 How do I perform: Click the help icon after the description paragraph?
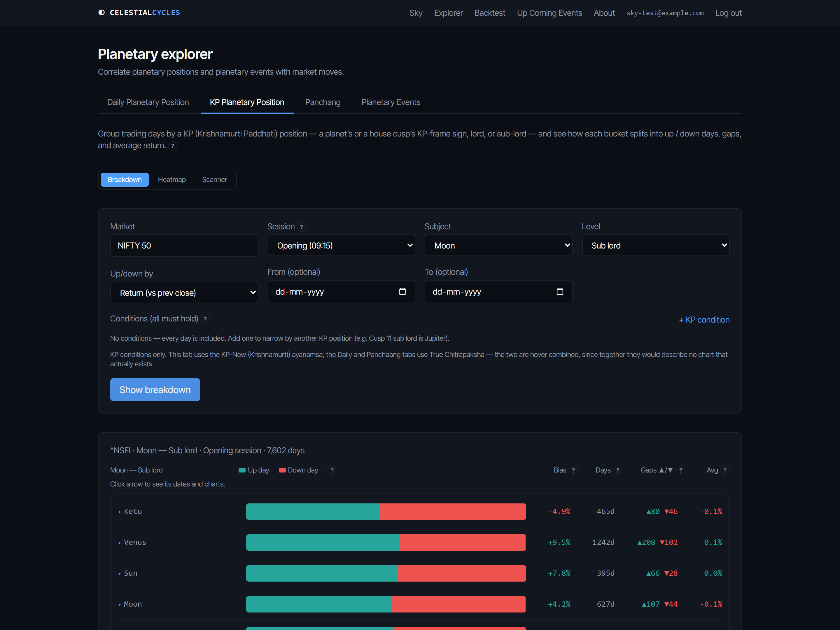[x=172, y=146]
